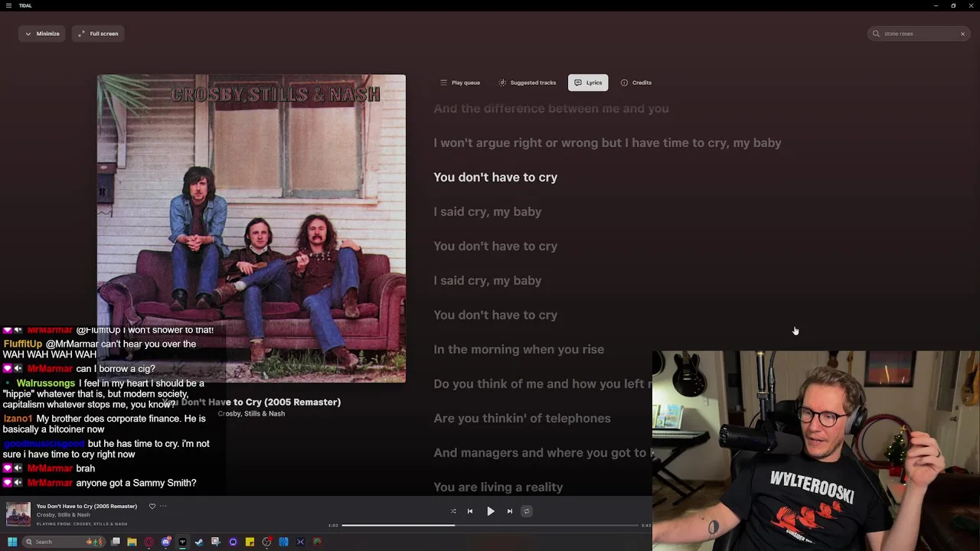
Task: Jump to lyric 'In the morning when you rise'
Action: coord(518,350)
